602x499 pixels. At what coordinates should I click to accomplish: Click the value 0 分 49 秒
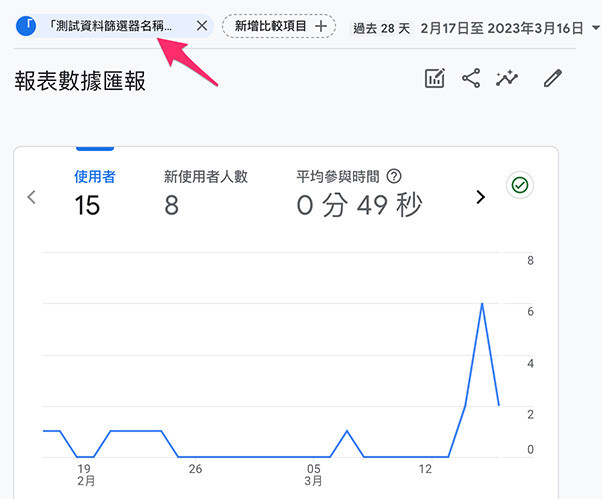tap(359, 205)
